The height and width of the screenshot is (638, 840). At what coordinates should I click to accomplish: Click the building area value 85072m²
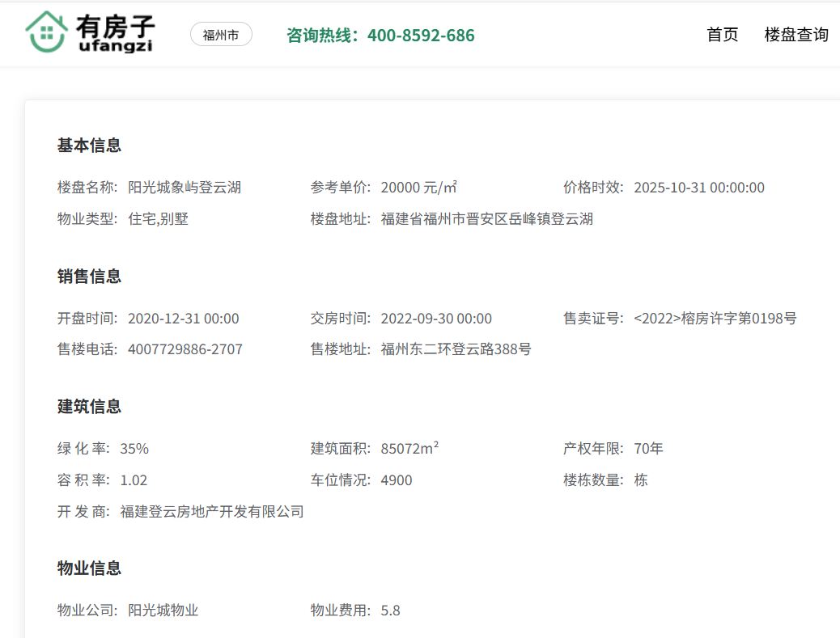(409, 449)
